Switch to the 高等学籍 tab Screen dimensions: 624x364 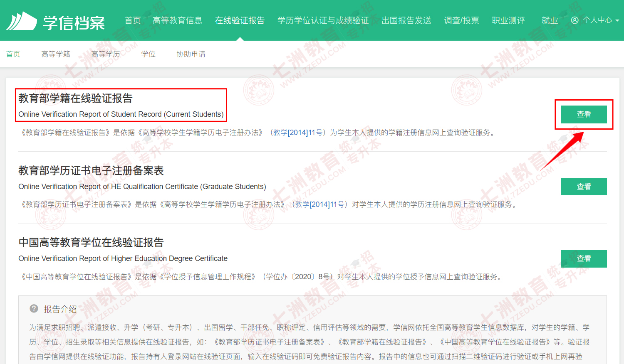click(56, 54)
